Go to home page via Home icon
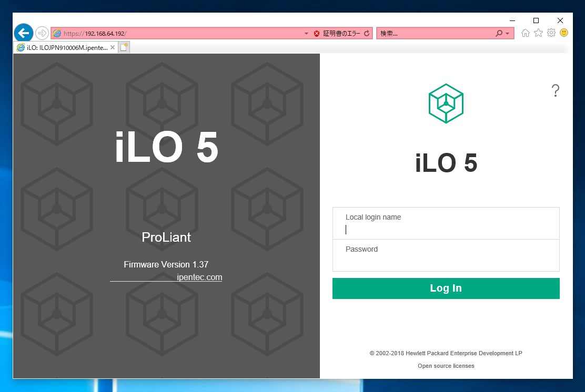 [526, 33]
